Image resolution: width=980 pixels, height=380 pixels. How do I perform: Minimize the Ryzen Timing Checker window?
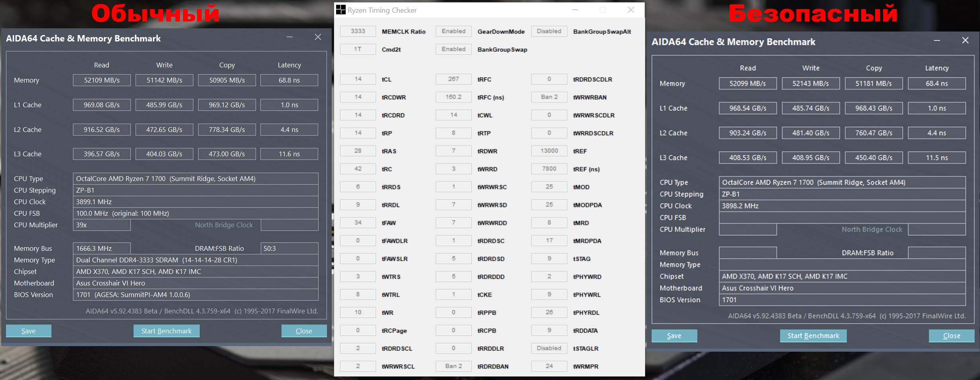[x=575, y=10]
